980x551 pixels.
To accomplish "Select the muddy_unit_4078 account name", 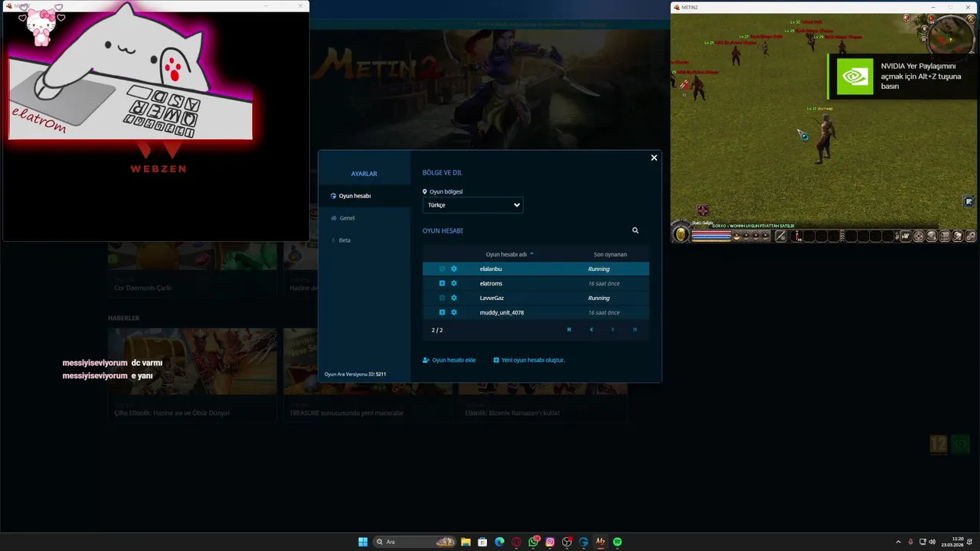I will (x=501, y=312).
